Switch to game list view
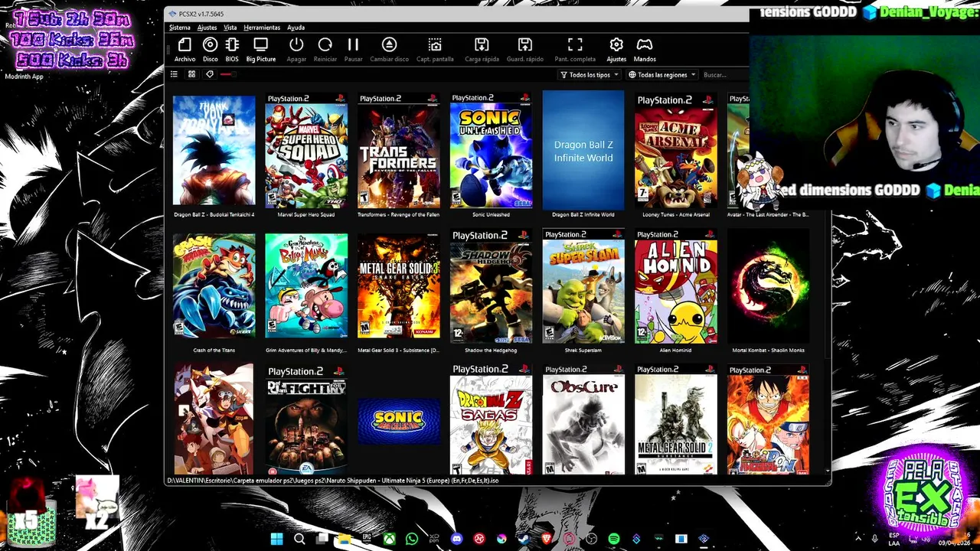 pyautogui.click(x=174, y=74)
